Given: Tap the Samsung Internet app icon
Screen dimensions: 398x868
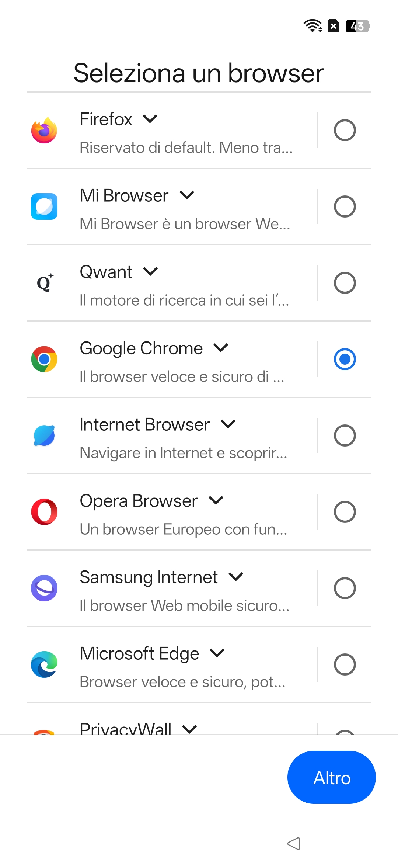Looking at the screenshot, I should (x=44, y=588).
